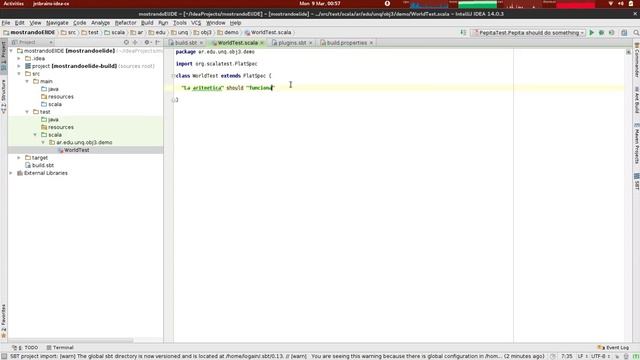Screen dimensions: 640x360
Task: Click the coverage run icon next to Debug
Action: click(x=611, y=33)
